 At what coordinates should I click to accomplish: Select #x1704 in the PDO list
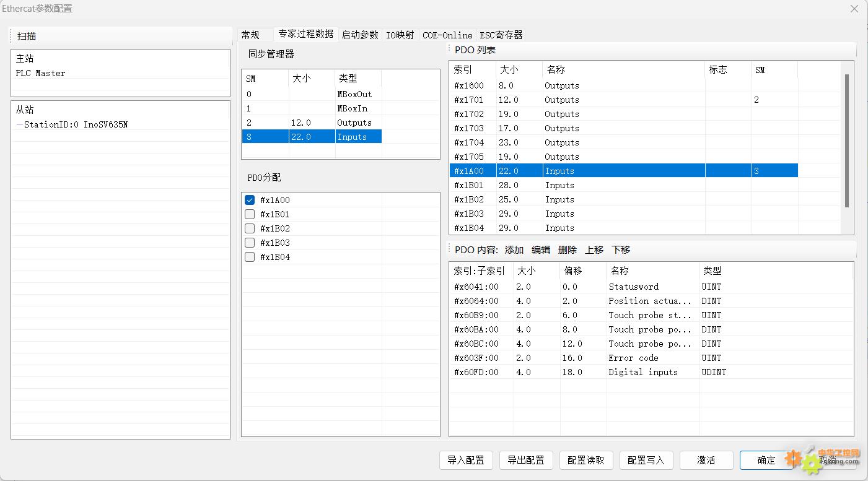[x=624, y=142]
